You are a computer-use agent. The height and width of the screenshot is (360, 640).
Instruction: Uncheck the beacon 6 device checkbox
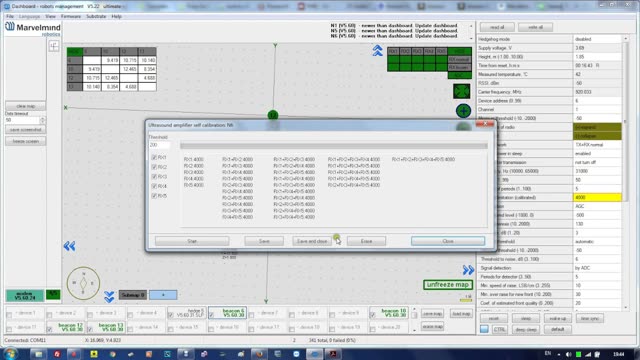pos(211,315)
